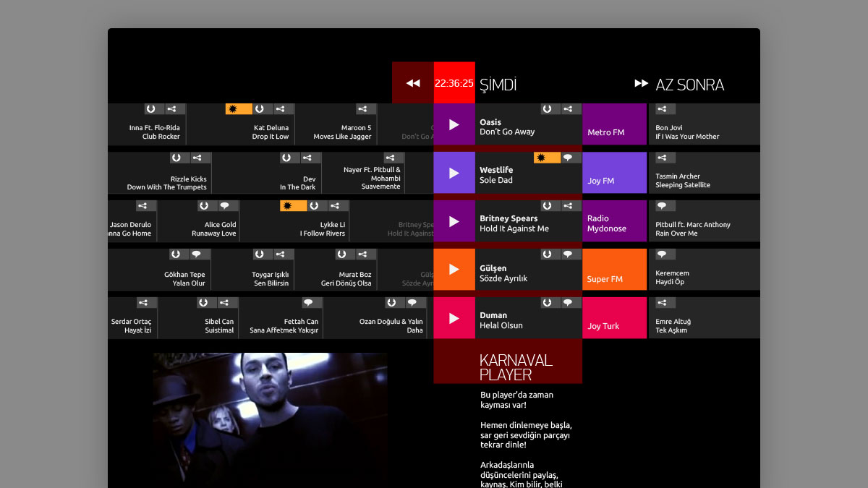Screen dimensions: 868x488
Task: Click the fast-forward arrows beside AZ SONRA
Action: click(x=641, y=83)
